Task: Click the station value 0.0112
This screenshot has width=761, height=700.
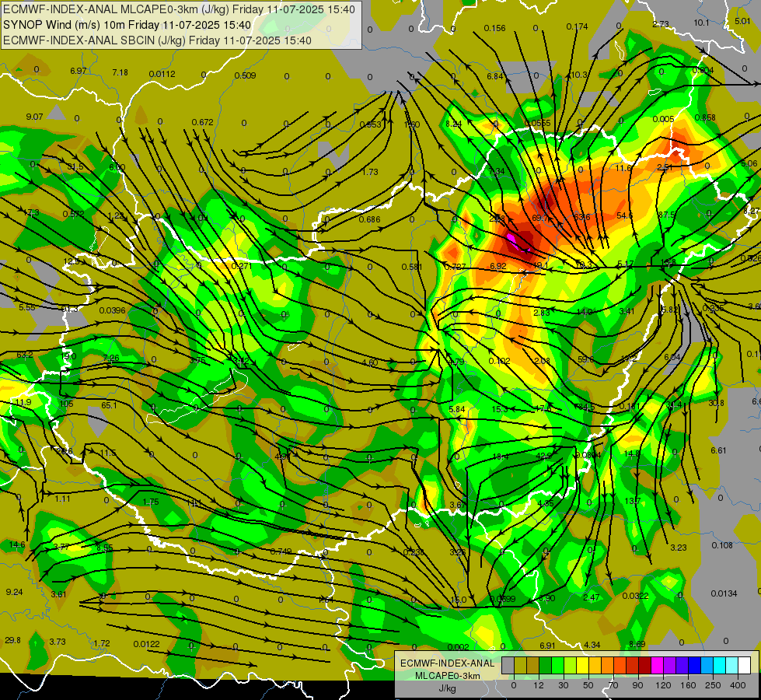Action: 162,74
